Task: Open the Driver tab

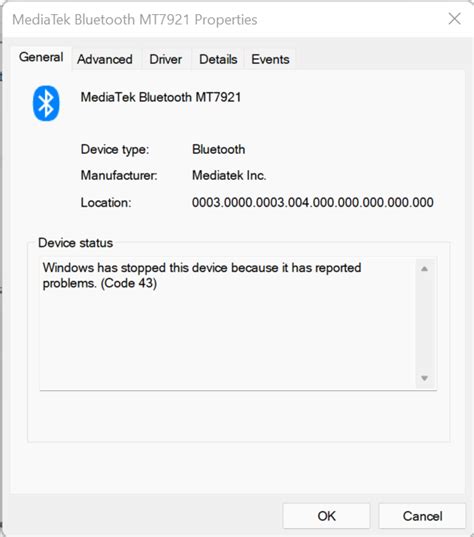Action: click(x=166, y=60)
